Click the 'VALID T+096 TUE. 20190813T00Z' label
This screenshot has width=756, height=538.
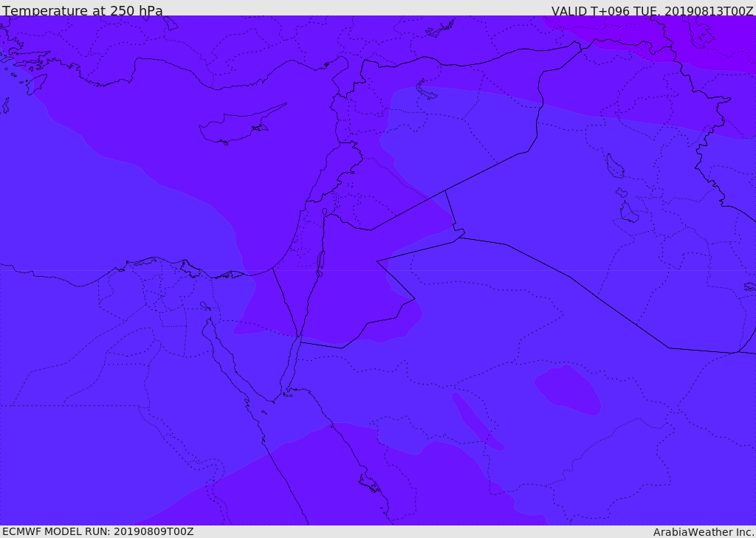click(x=653, y=11)
